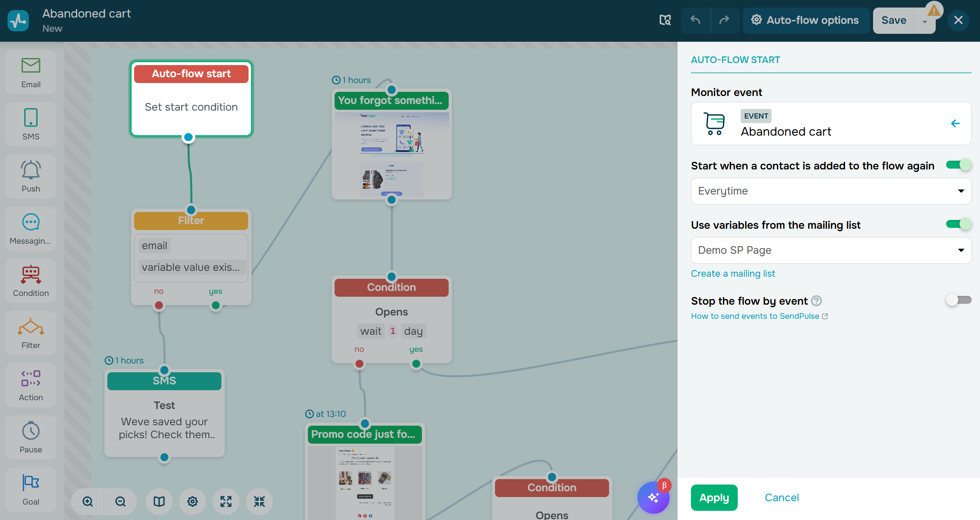Follow the Create a mailing list link

pyautogui.click(x=733, y=273)
